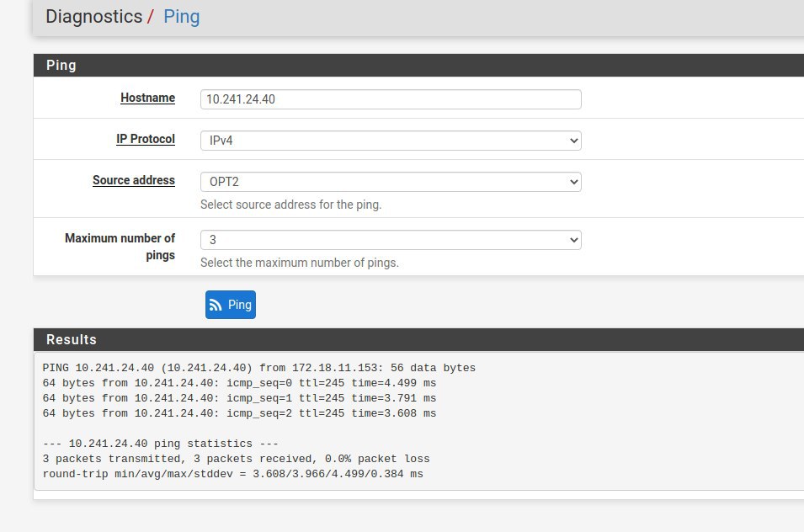Click the Ping panel header
The height and width of the screenshot is (532, 804).
[418, 65]
